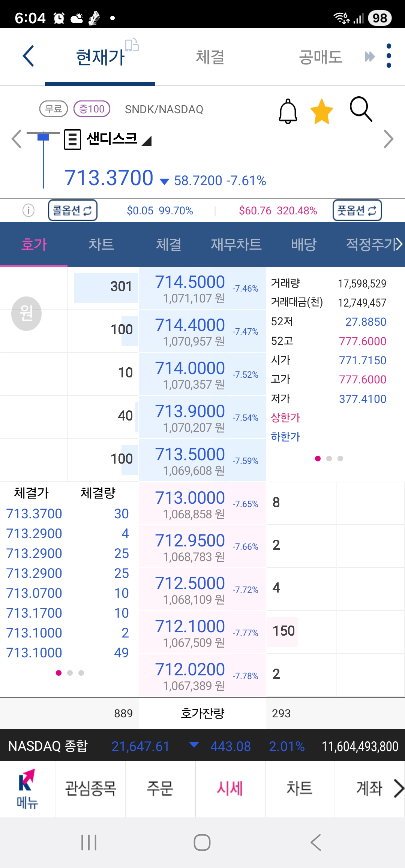The image size is (405, 868).
Task: Tap the page indicator dots below 하한가
Action: click(x=329, y=458)
